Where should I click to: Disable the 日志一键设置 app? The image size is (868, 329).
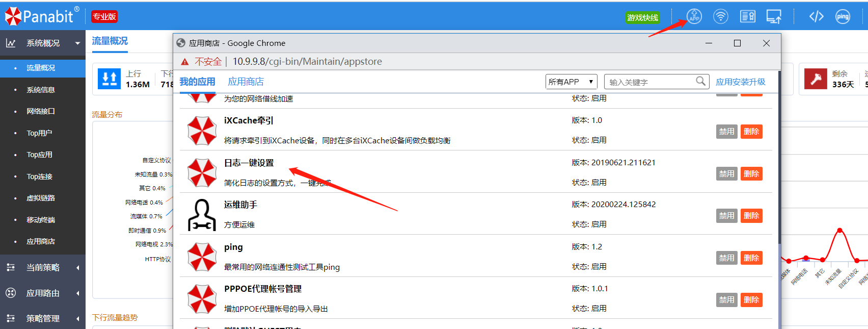tap(727, 174)
